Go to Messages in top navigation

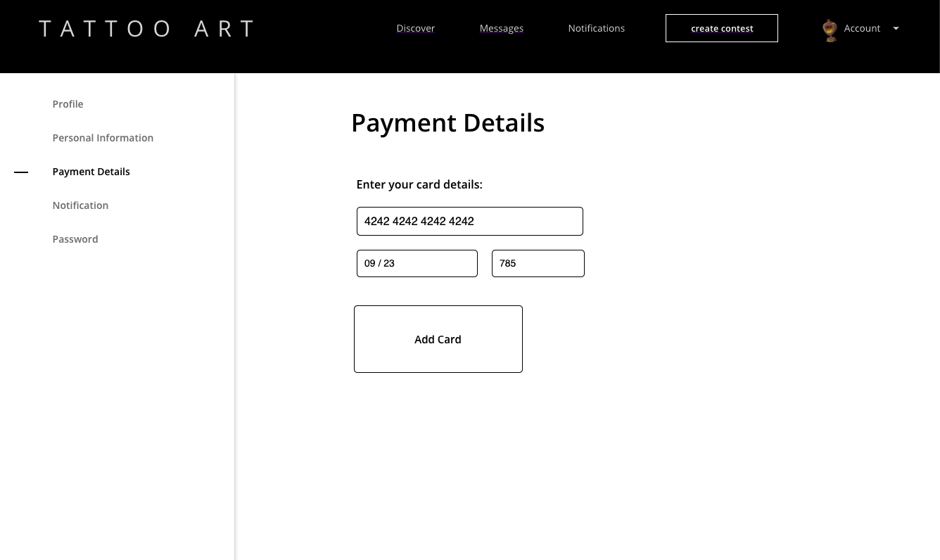click(501, 29)
